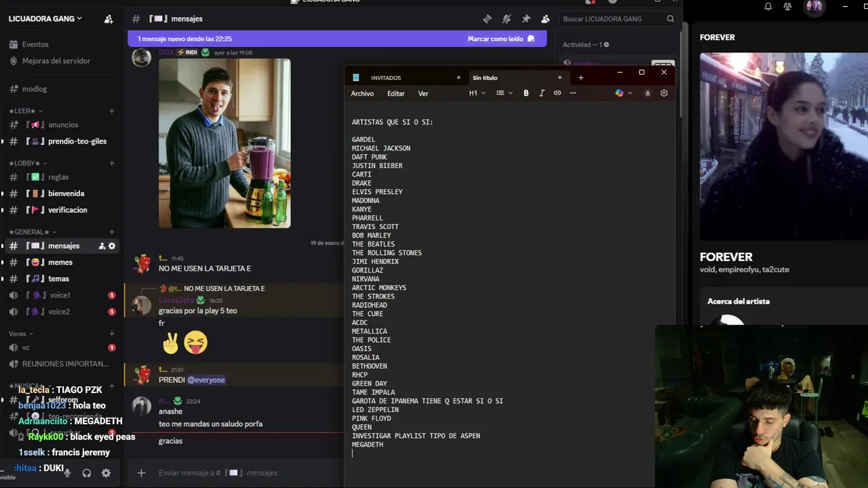Add a channel to Voces category
Viewport: 868px width, 488px height.
[x=112, y=333]
